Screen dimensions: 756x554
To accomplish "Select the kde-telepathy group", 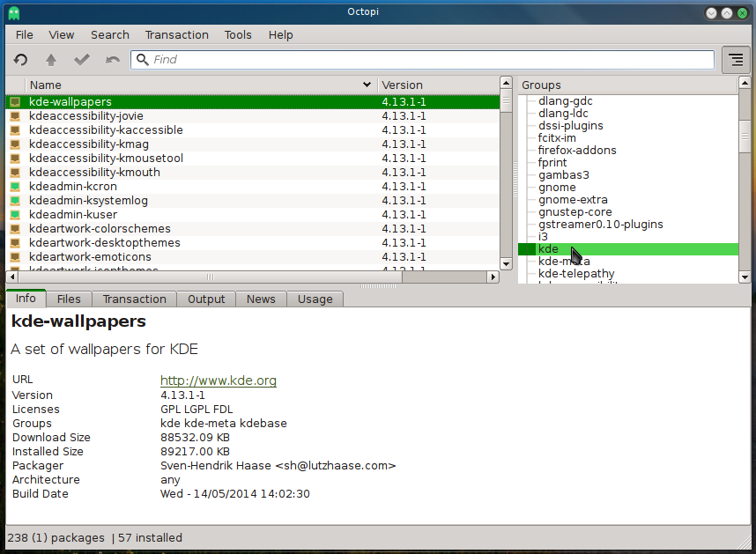I will tap(576, 274).
